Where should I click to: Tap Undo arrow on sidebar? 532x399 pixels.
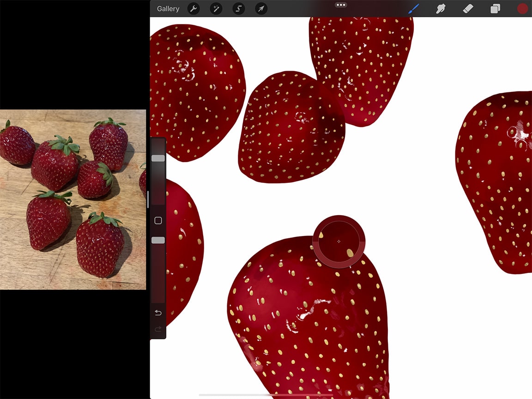pos(157,313)
